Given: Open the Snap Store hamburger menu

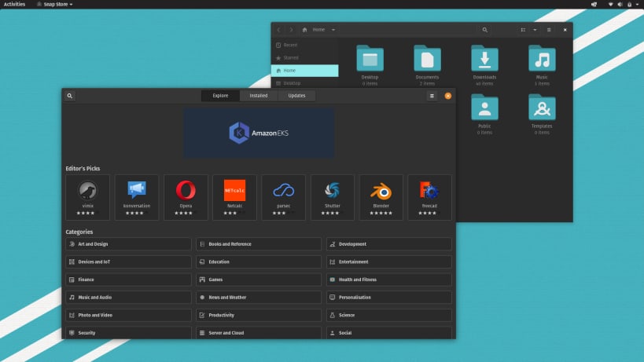Looking at the screenshot, I should click(x=432, y=96).
